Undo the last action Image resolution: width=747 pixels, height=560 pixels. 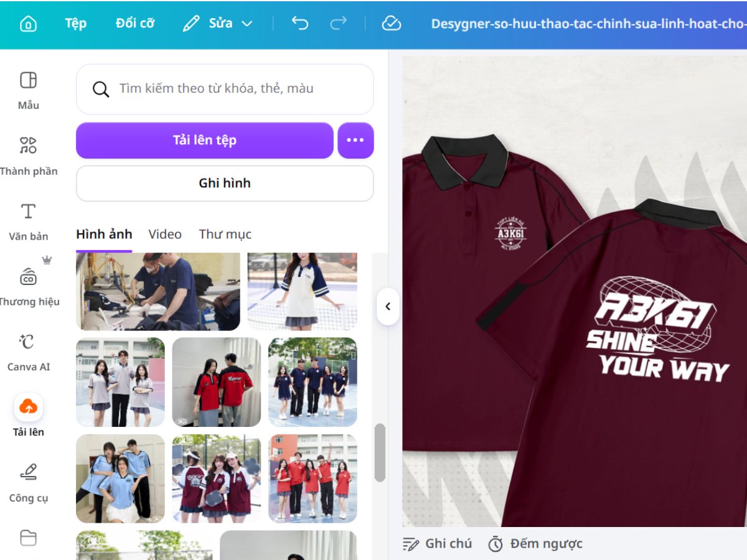tap(300, 24)
